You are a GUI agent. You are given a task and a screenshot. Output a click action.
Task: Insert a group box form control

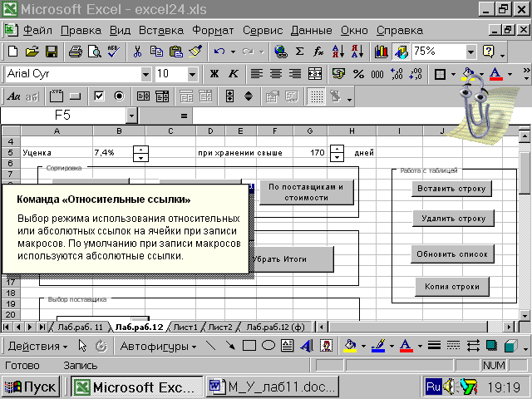pyautogui.click(x=57, y=96)
